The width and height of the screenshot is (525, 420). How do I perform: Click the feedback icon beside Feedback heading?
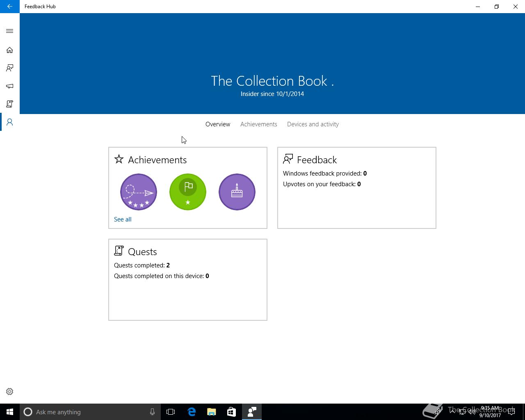[x=288, y=159]
